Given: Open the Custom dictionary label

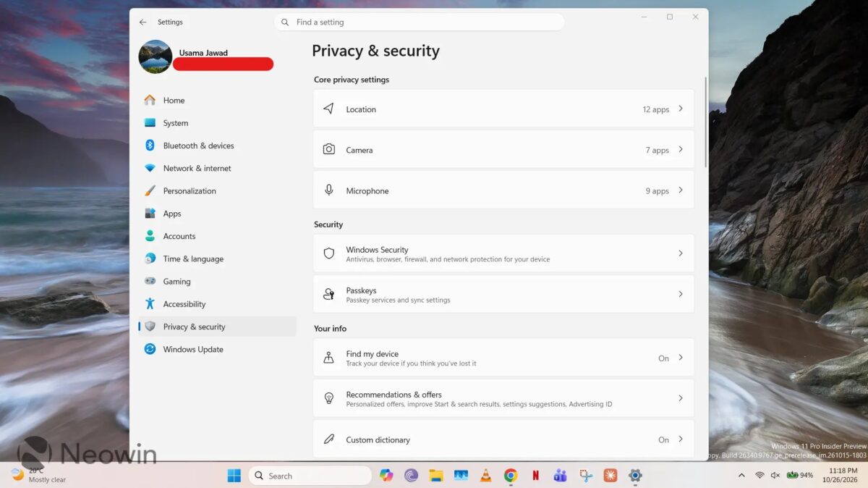Looking at the screenshot, I should point(378,439).
